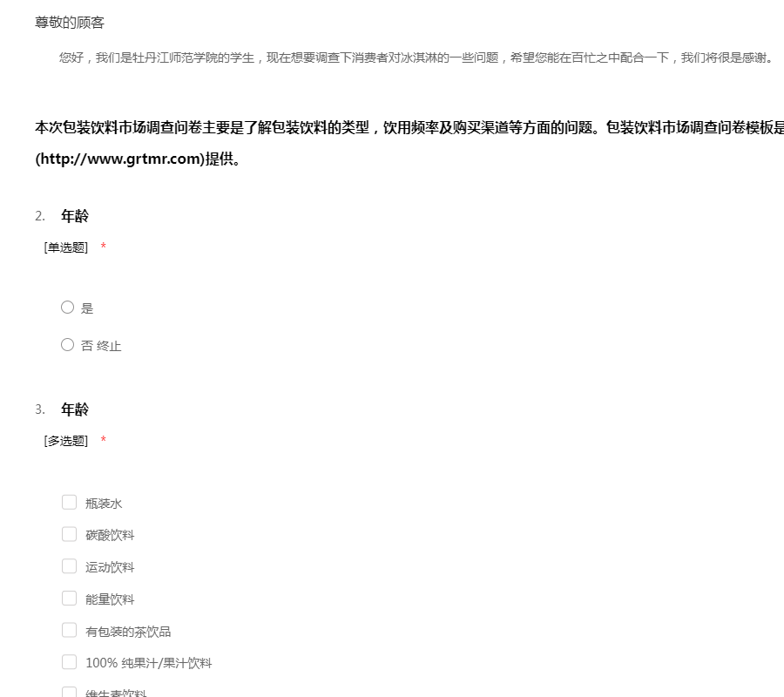This screenshot has width=784, height=697.
Task: Click the red asterisk beside [多选题]
Action: pos(104,441)
